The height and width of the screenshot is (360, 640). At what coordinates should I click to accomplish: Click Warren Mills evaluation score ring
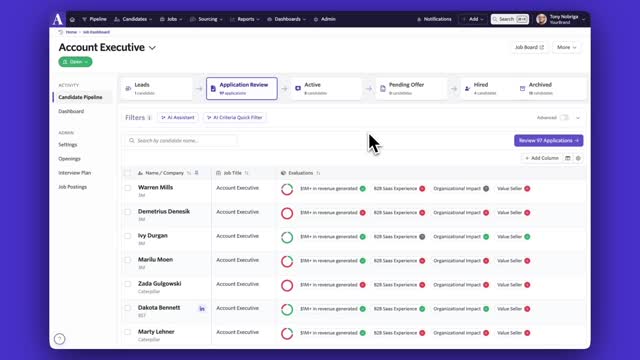click(x=287, y=189)
